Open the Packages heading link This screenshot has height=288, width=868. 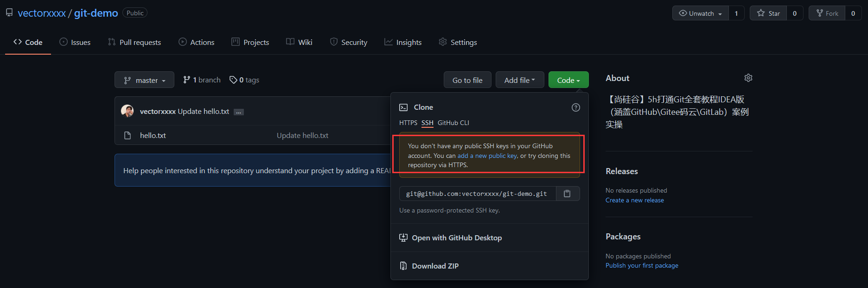pos(623,237)
